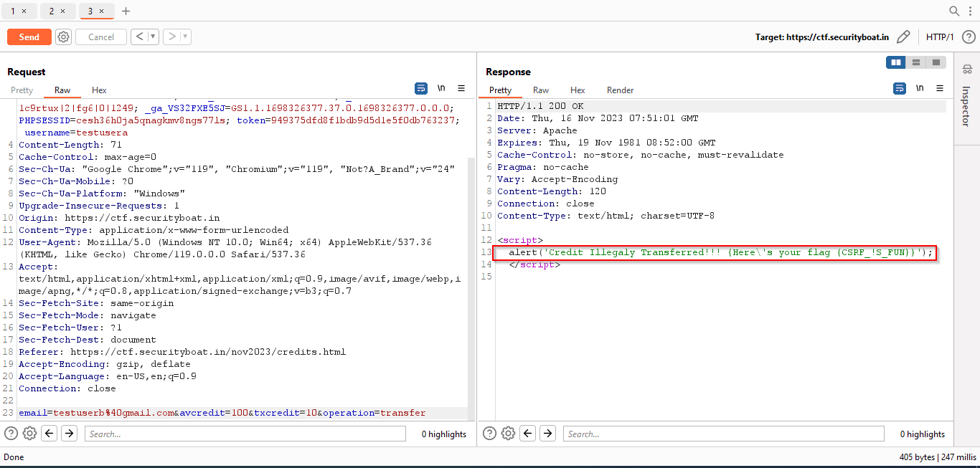Open Response search settings gear
This screenshot has width=980, height=468.
point(508,433)
